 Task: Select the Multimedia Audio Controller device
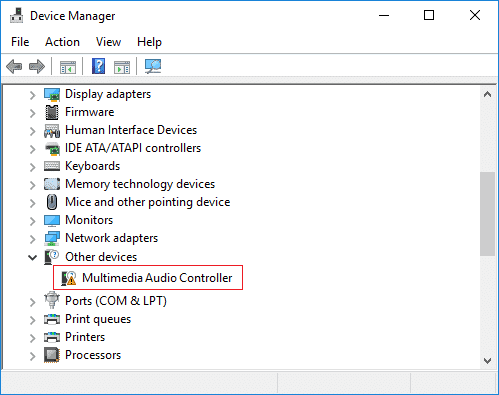(x=157, y=278)
